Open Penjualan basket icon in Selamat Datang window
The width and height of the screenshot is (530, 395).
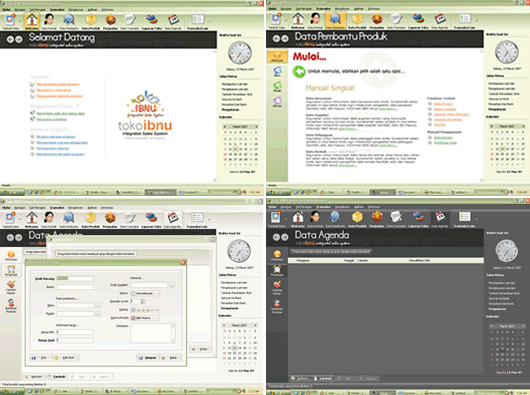(110, 20)
